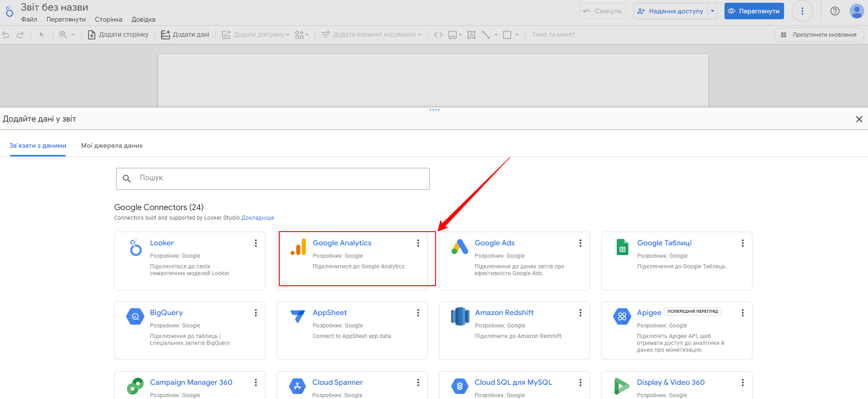Open the Довідка menu
The width and height of the screenshot is (868, 399).
(144, 19)
